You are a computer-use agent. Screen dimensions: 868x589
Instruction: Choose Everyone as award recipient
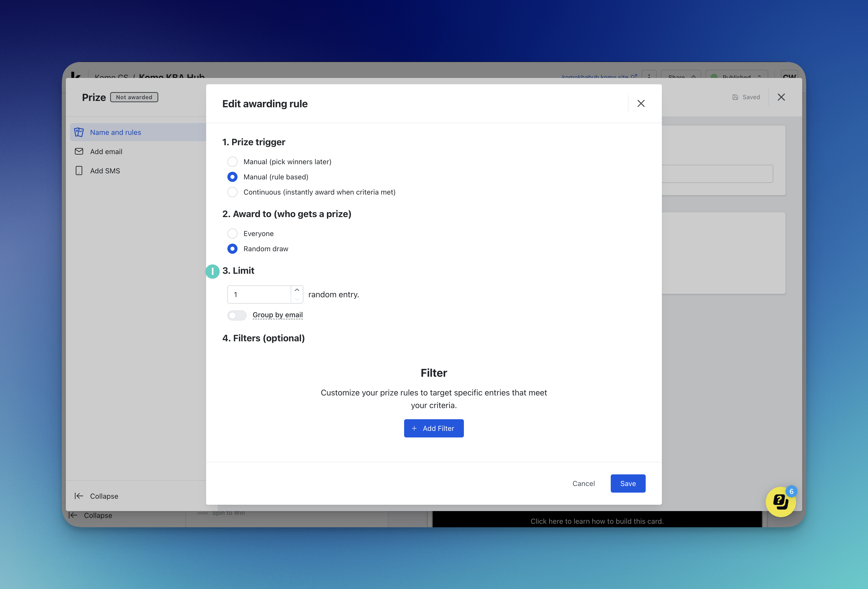[x=232, y=234]
